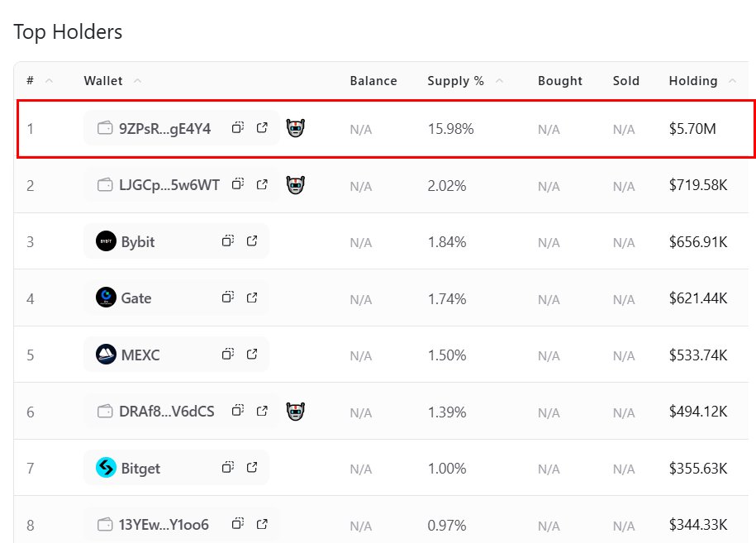Open external link for wallet 9ZPsR...gE4Y4
756x543 pixels.
point(262,128)
